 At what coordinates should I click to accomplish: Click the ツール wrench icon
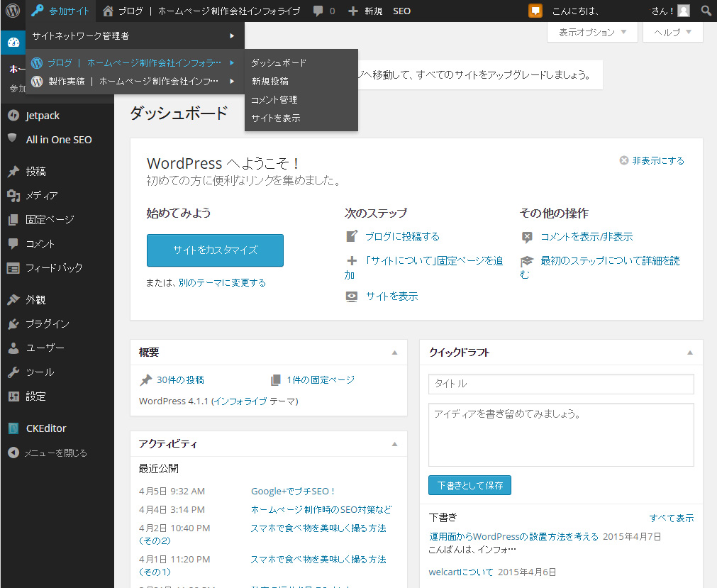pyautogui.click(x=13, y=372)
